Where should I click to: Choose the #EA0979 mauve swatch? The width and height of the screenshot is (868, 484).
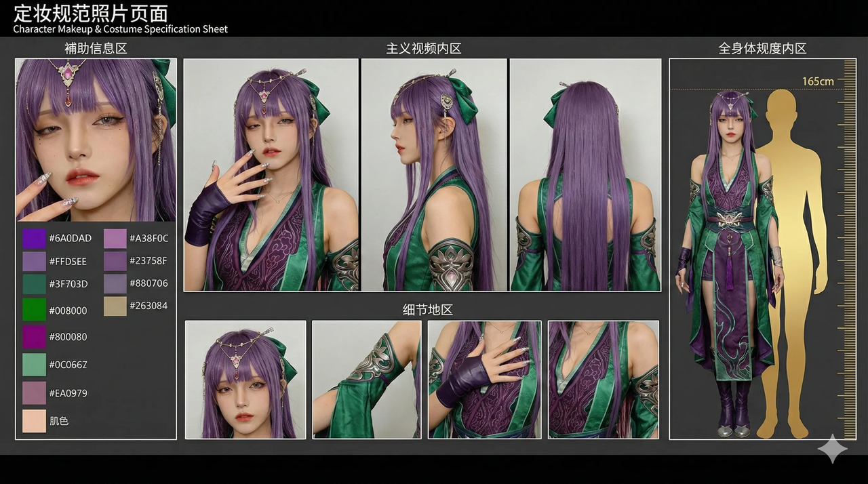pyautogui.click(x=34, y=393)
